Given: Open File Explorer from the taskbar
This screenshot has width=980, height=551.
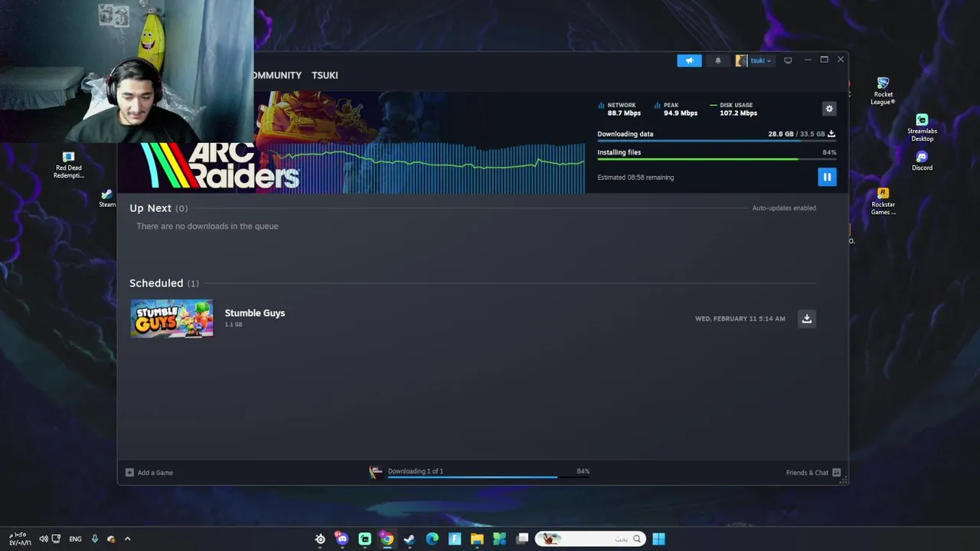Looking at the screenshot, I should pyautogui.click(x=477, y=539).
